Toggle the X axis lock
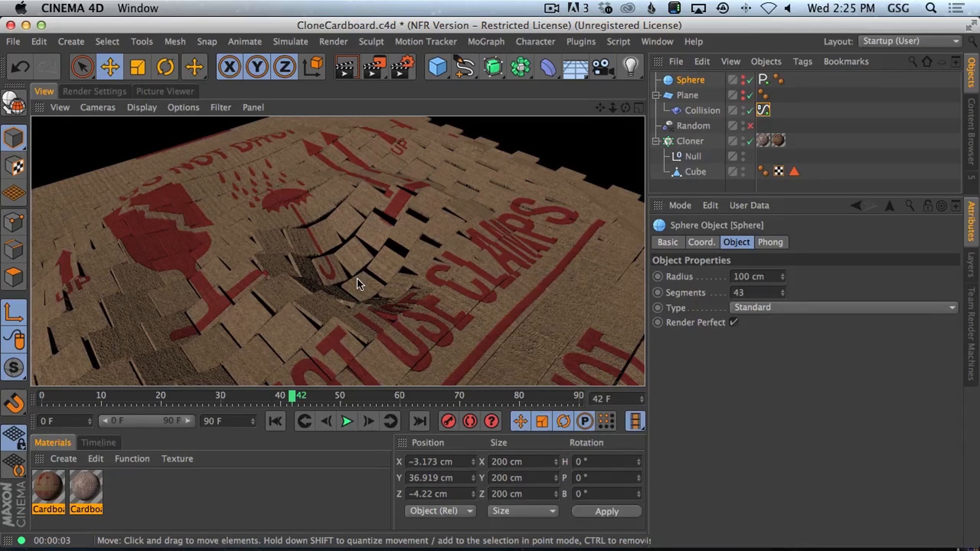 click(x=229, y=67)
